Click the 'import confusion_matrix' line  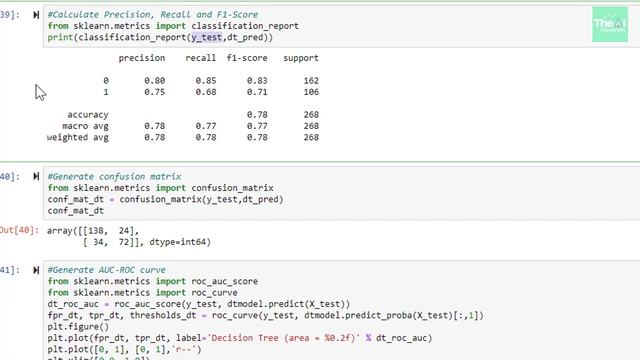(160, 188)
